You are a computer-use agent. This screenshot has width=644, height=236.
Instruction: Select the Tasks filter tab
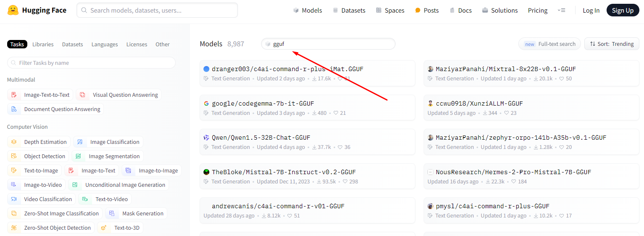pyautogui.click(x=17, y=44)
